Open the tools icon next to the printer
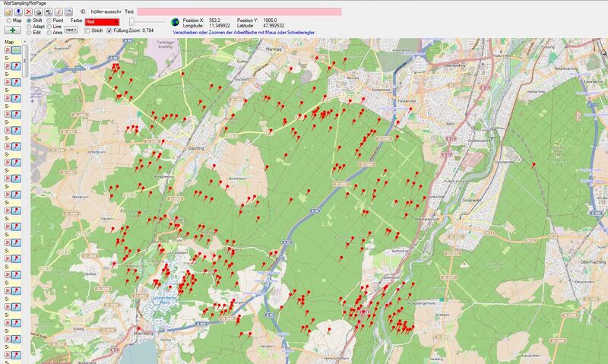 tap(49, 12)
